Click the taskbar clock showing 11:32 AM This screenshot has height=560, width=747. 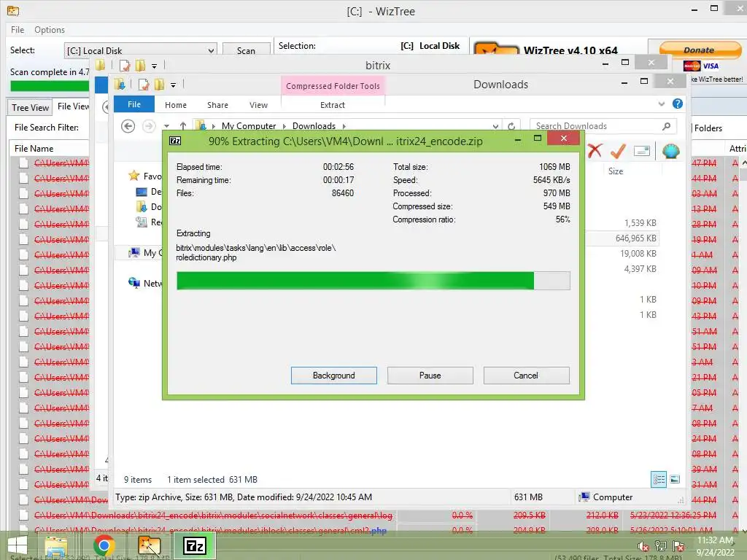tap(715, 545)
